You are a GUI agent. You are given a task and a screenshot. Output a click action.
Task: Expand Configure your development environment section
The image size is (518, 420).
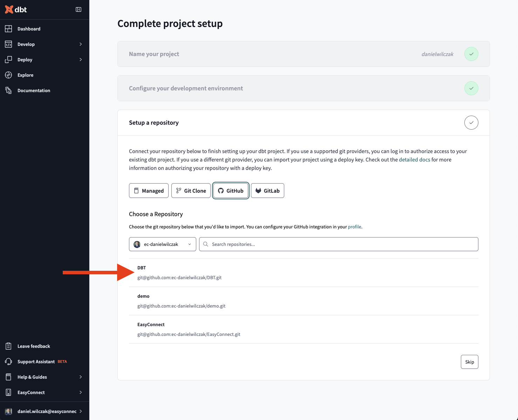[304, 88]
